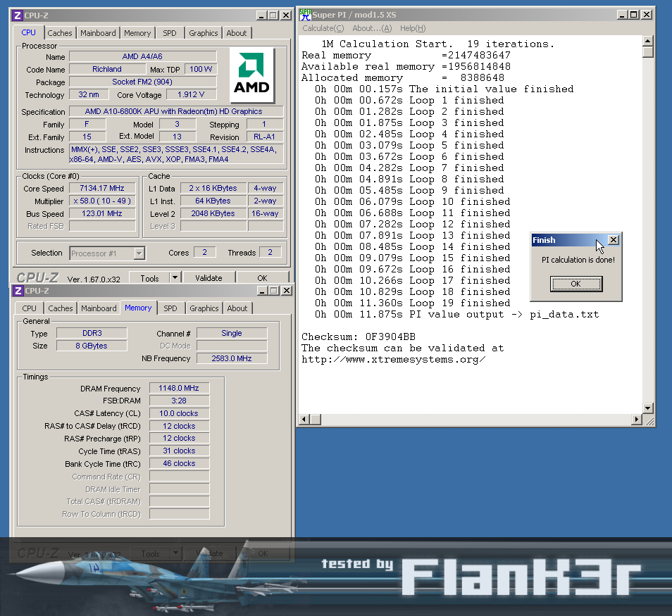
Task: Minimize the top CPU-Z window
Action: (261, 15)
